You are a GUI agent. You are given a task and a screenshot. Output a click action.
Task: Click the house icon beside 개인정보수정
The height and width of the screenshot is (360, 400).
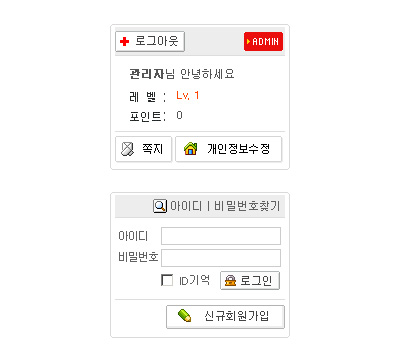click(191, 149)
